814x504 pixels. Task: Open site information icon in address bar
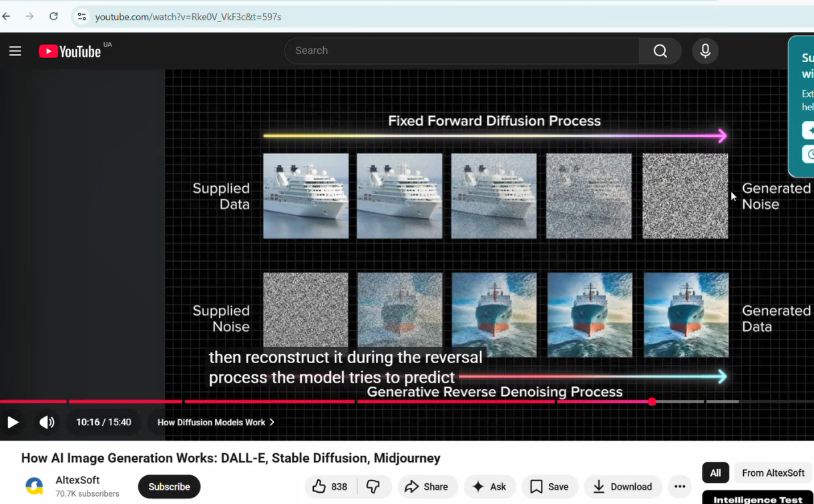pos(82,17)
